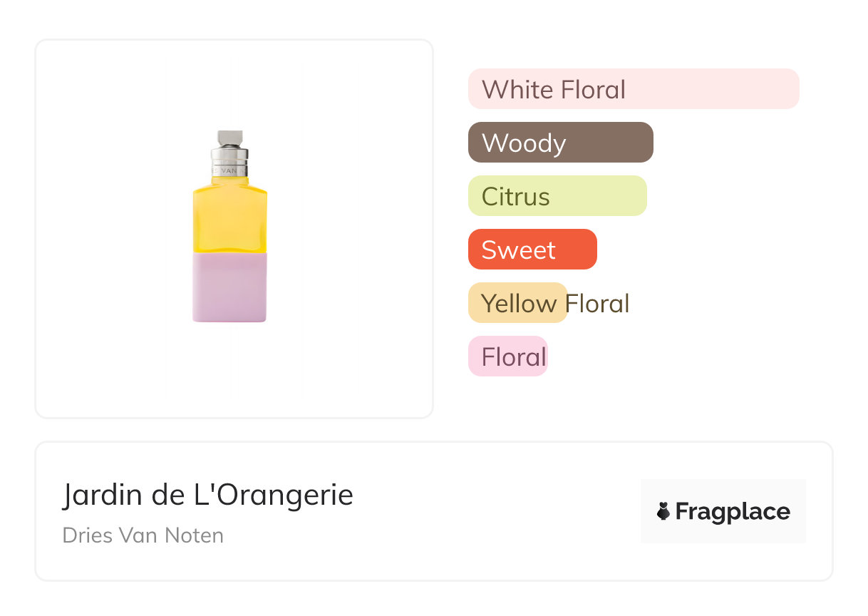The height and width of the screenshot is (616, 868).
Task: Click the word "Woody" in the brown bar
Action: pyautogui.click(x=524, y=143)
